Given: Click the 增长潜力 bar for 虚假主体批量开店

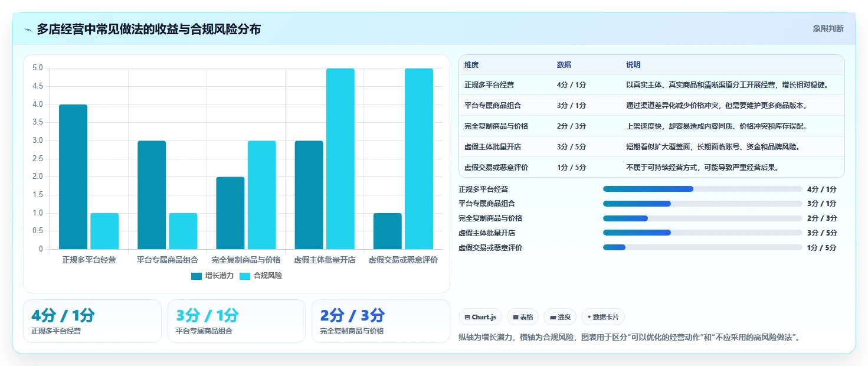Looking at the screenshot, I should point(309,195).
